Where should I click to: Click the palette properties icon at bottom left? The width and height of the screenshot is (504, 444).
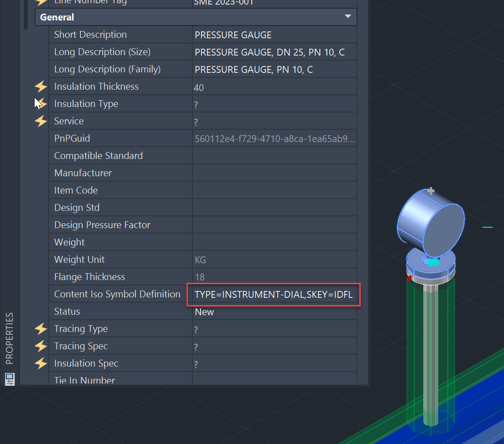[10, 379]
